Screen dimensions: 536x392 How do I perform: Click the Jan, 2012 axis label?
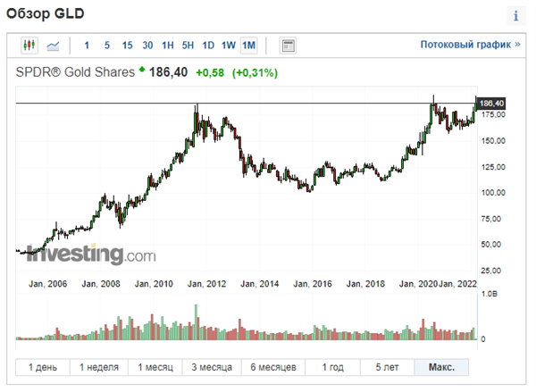(207, 284)
